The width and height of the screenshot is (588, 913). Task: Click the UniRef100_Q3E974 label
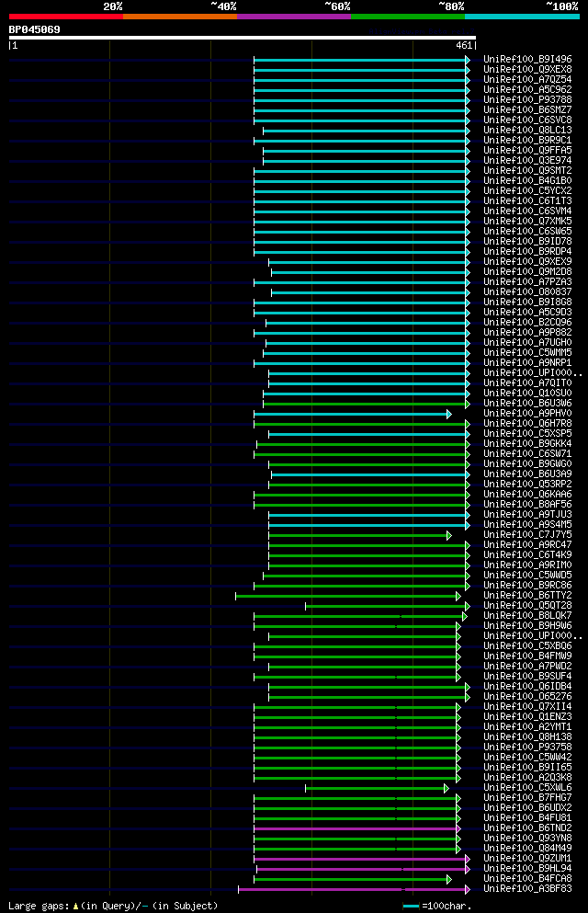tap(527, 160)
